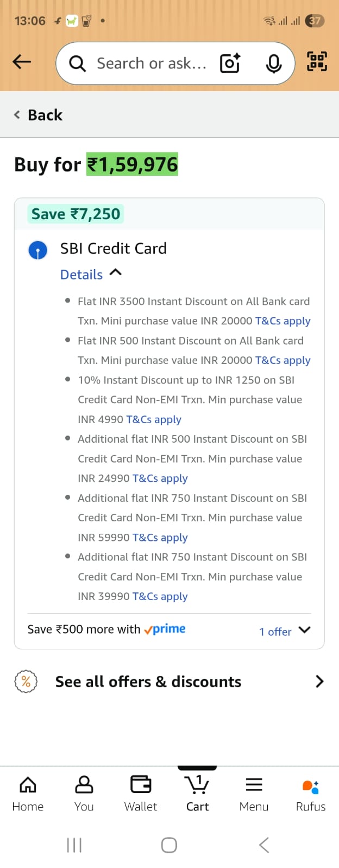Switch to the Wallet tab
Screen dimensions: 339x868
point(141,794)
